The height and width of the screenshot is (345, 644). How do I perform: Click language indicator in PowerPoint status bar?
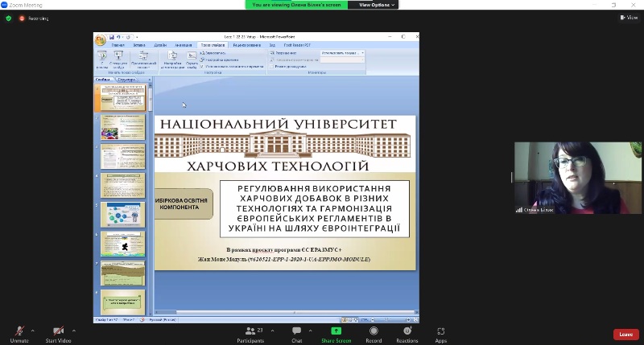pyautogui.click(x=163, y=320)
